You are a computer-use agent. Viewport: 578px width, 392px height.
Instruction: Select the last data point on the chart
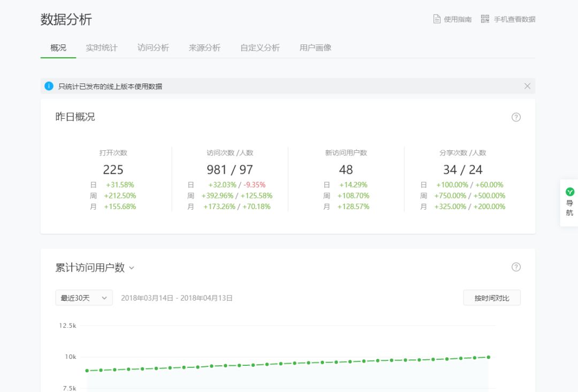(x=488, y=356)
